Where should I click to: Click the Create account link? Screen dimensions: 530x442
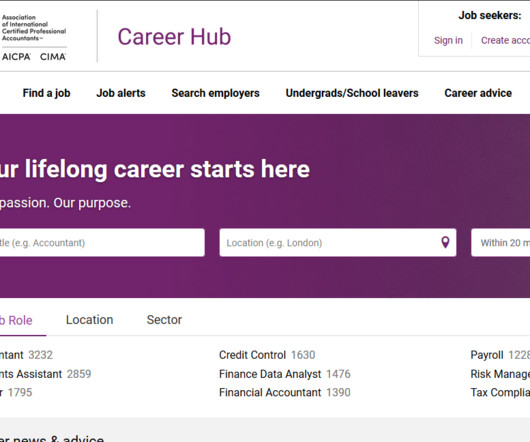tap(505, 40)
